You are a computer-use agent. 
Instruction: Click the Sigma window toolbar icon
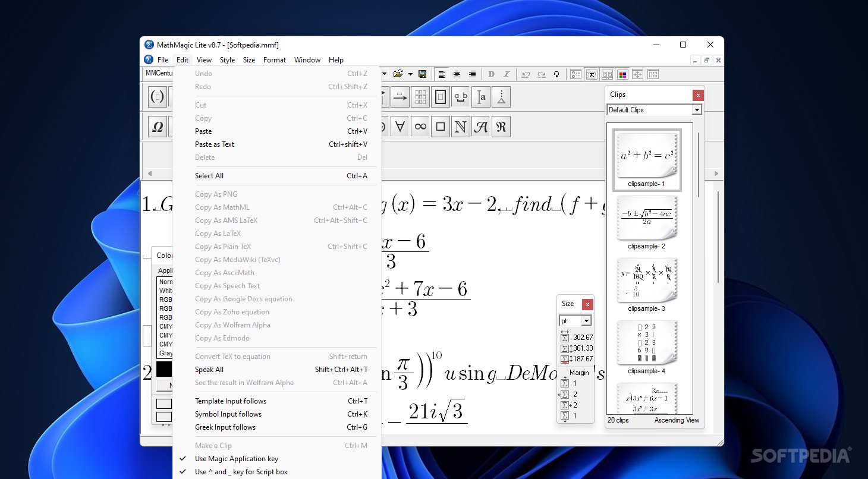click(592, 74)
